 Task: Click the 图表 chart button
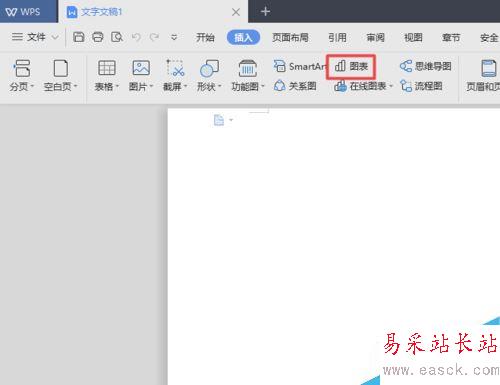pos(351,66)
